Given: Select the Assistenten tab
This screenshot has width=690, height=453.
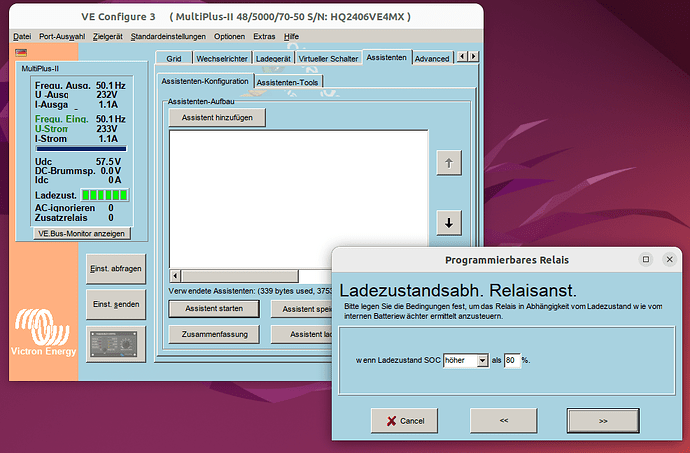Looking at the screenshot, I should coord(386,57).
